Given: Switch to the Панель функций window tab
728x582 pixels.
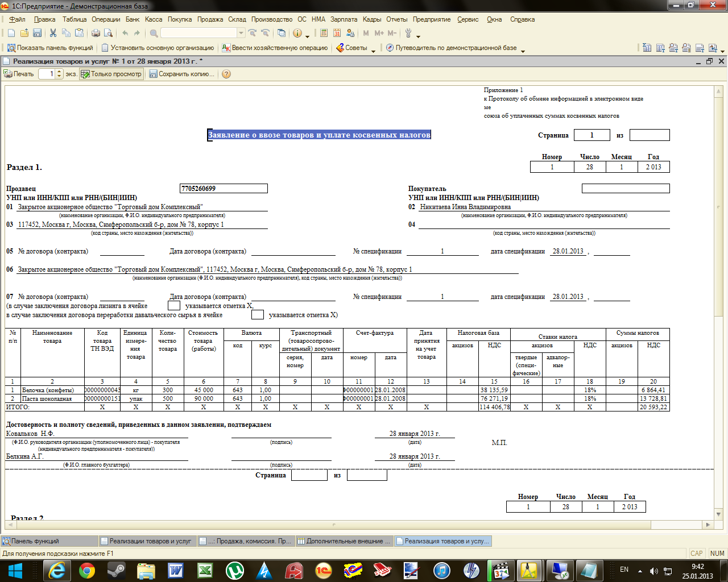Looking at the screenshot, I should (49, 541).
